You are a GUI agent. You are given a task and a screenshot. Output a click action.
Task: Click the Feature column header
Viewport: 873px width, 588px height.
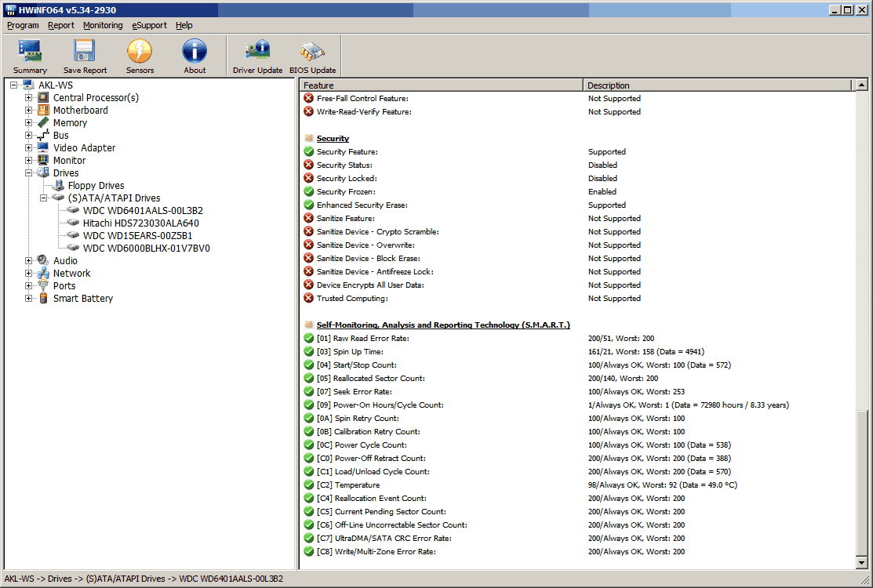coord(441,85)
